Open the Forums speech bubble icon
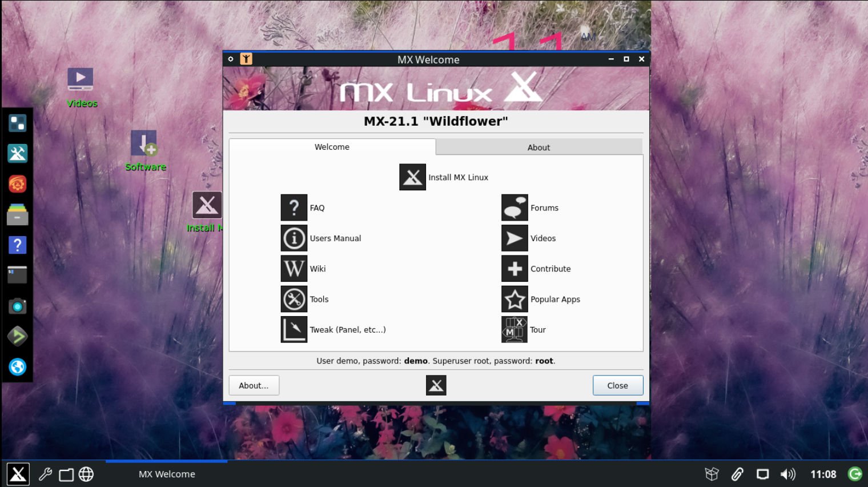The image size is (868, 487). click(515, 207)
